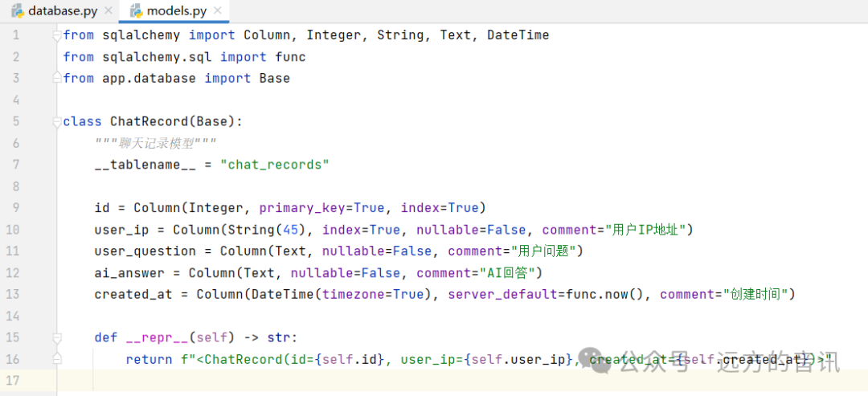
Task: Collapse the ChatRecord class fold on line 5
Action: pyautogui.click(x=56, y=121)
